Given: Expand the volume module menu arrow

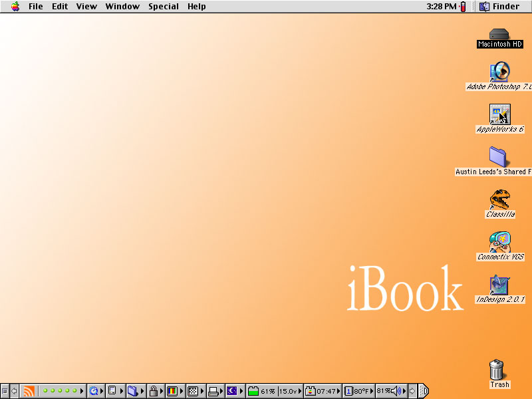Looking at the screenshot, I should click(x=404, y=391).
